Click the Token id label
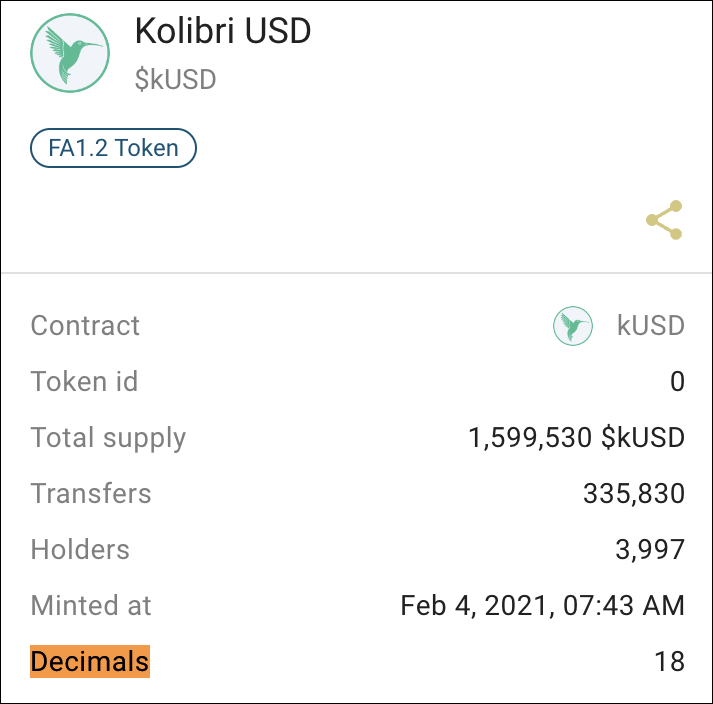713x704 pixels. pyautogui.click(x=84, y=382)
